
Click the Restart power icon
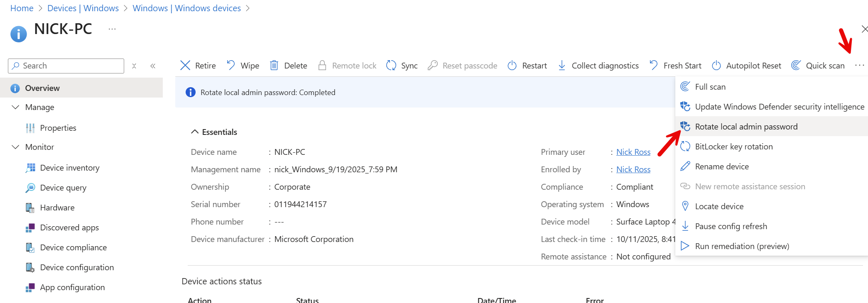(x=512, y=66)
